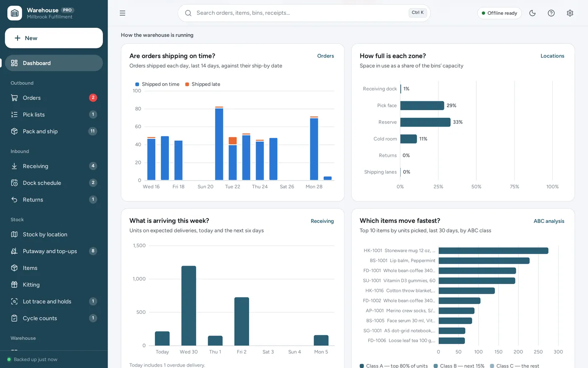Viewport: 588px width, 368px height.
Task: Click the Cycle counts clipboard icon
Action: [x=14, y=318]
